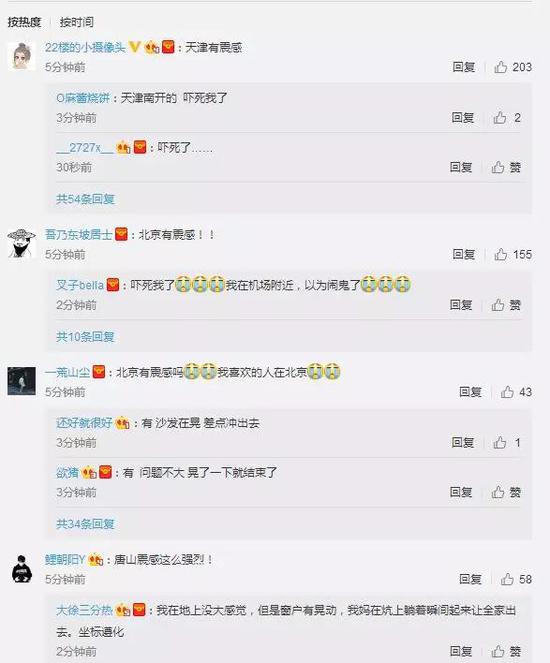The image size is (550, 663).
Task: Expand 共10条回复 replies thread
Action: click(x=85, y=337)
